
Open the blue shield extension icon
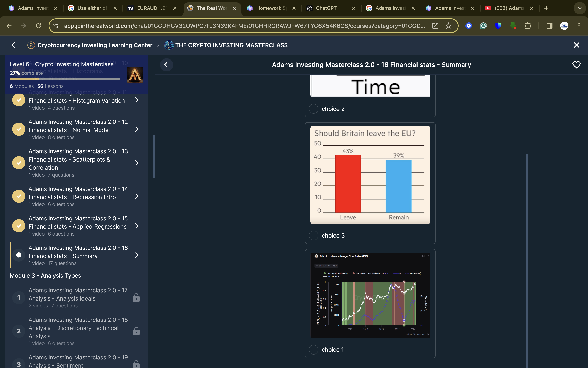click(498, 26)
